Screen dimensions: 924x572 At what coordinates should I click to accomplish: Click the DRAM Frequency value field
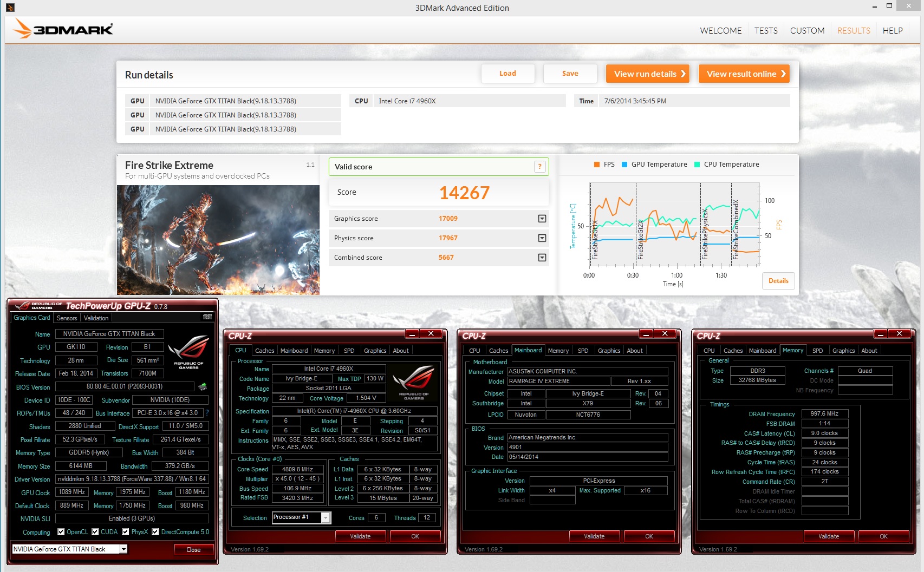click(x=824, y=413)
